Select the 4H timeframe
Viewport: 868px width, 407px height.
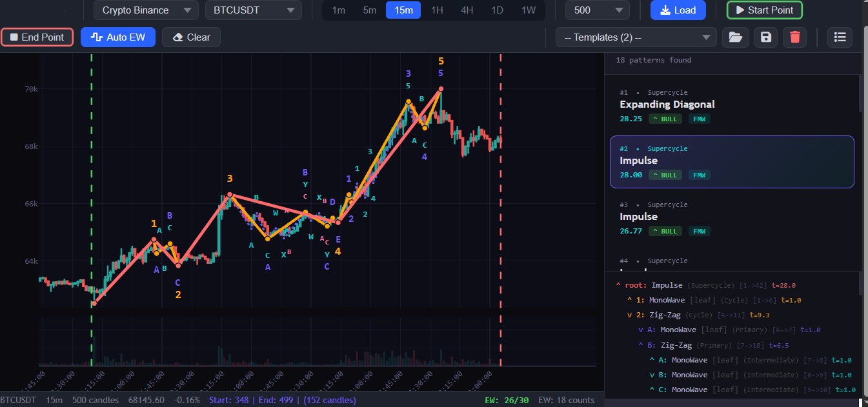468,10
